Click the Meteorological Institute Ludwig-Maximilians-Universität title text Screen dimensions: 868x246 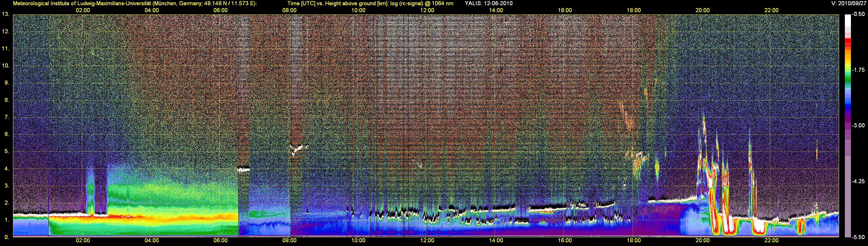[135, 3]
